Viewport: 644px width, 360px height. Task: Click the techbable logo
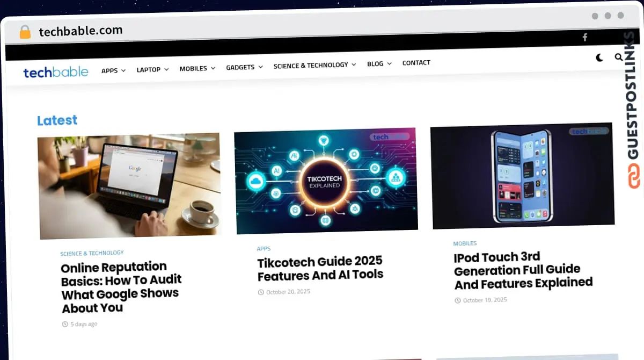point(55,71)
